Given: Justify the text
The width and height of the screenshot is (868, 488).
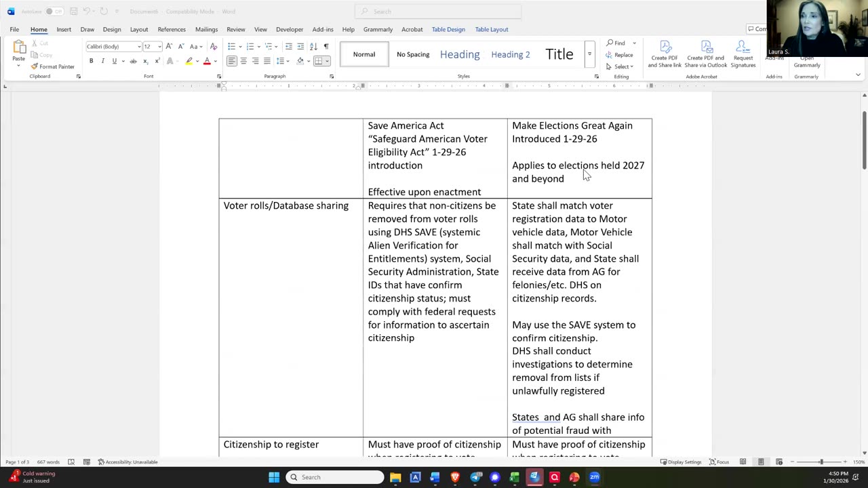Looking at the screenshot, I should 267,61.
